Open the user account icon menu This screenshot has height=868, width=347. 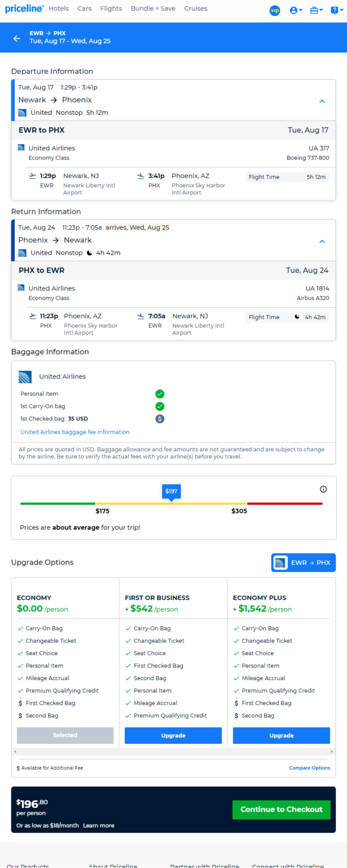(296, 10)
